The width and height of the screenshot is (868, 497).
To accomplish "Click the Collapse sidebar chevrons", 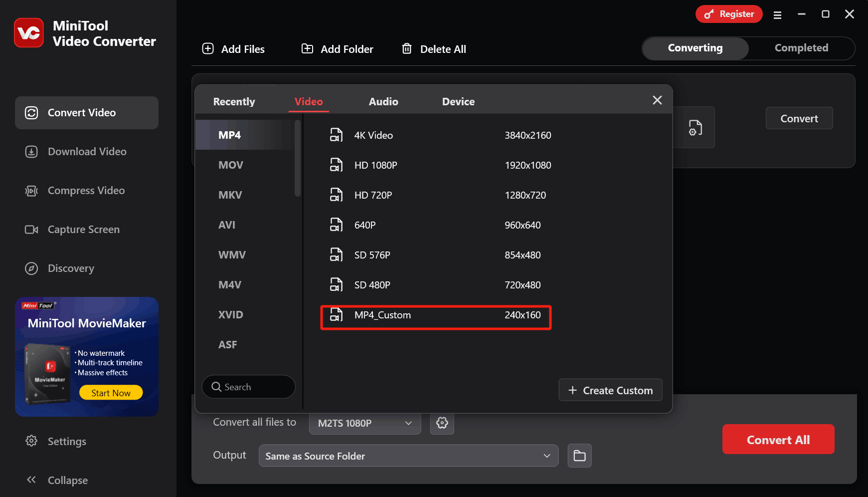I will (x=31, y=480).
